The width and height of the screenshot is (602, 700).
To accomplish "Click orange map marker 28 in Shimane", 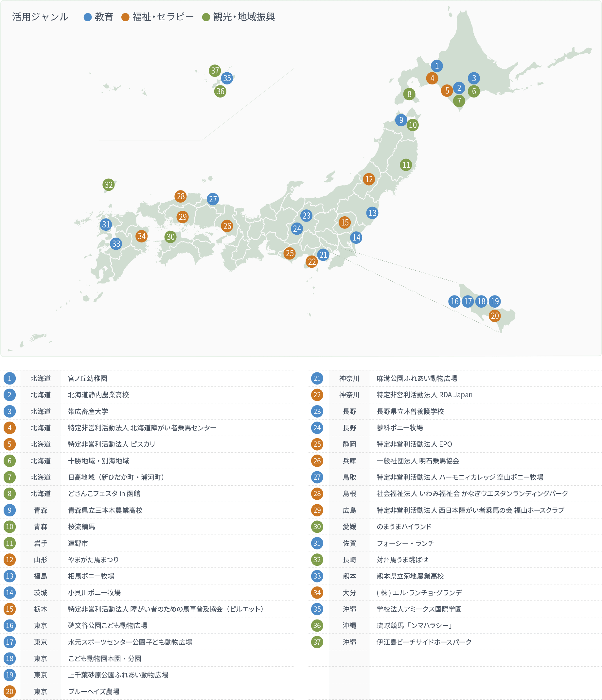I will point(181,196).
